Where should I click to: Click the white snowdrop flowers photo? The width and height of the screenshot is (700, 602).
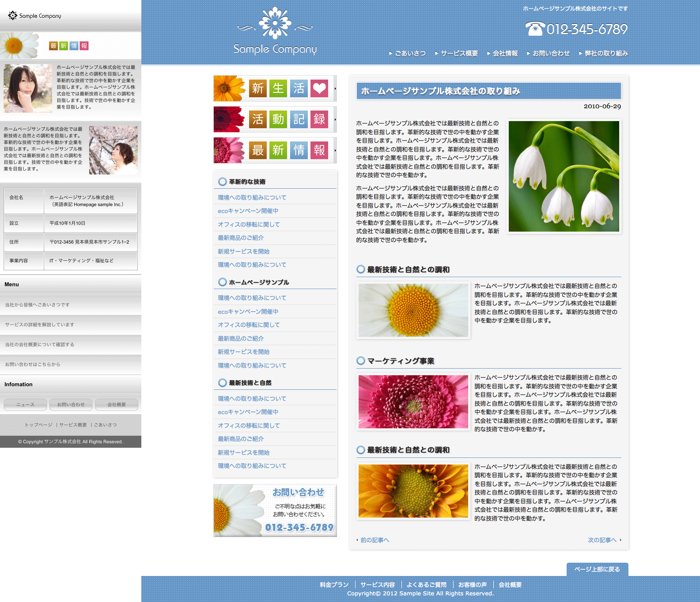pyautogui.click(x=564, y=176)
